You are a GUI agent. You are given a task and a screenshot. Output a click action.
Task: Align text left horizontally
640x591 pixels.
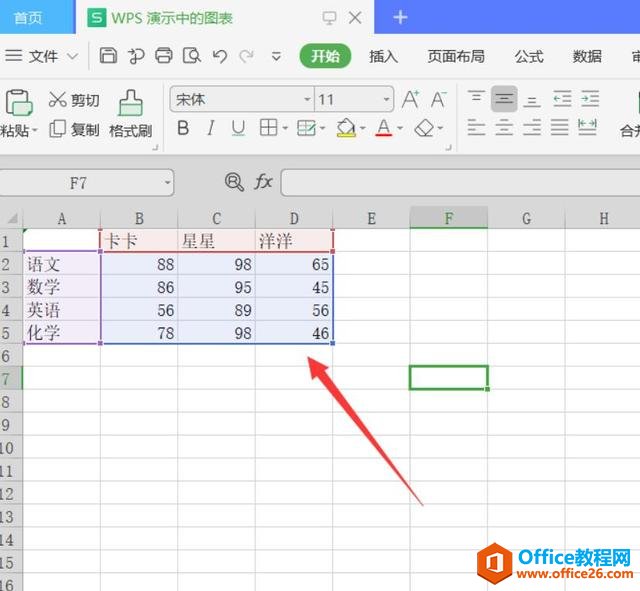476,127
